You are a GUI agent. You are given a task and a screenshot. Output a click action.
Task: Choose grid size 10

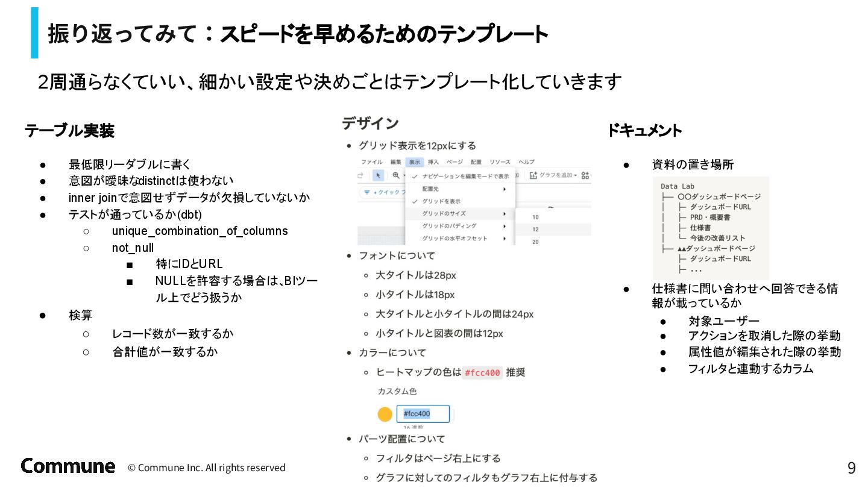(x=553, y=217)
